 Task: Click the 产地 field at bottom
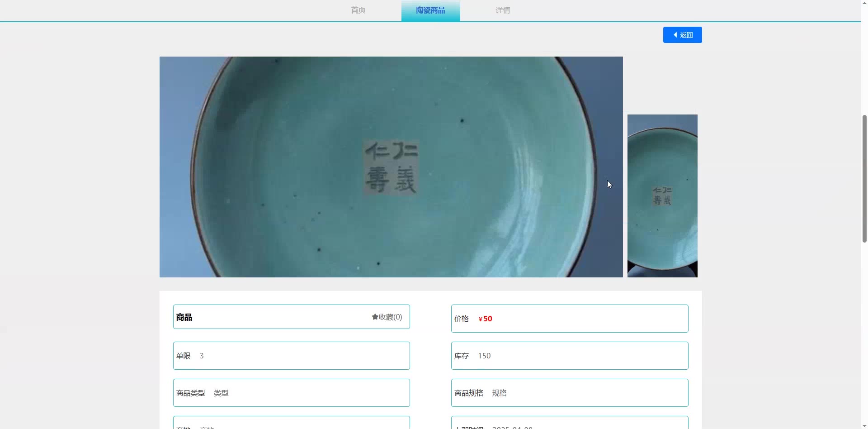(292, 423)
